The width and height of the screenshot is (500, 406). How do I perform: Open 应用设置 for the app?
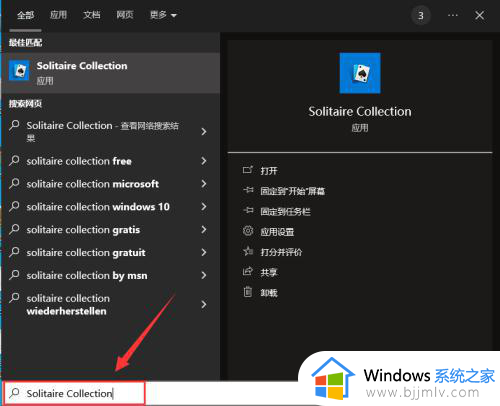[277, 232]
